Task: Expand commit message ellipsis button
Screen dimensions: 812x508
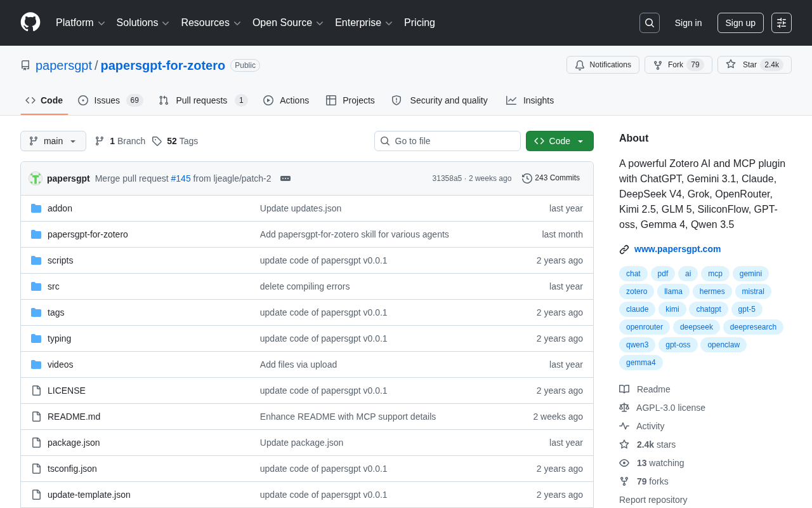Action: click(x=285, y=178)
